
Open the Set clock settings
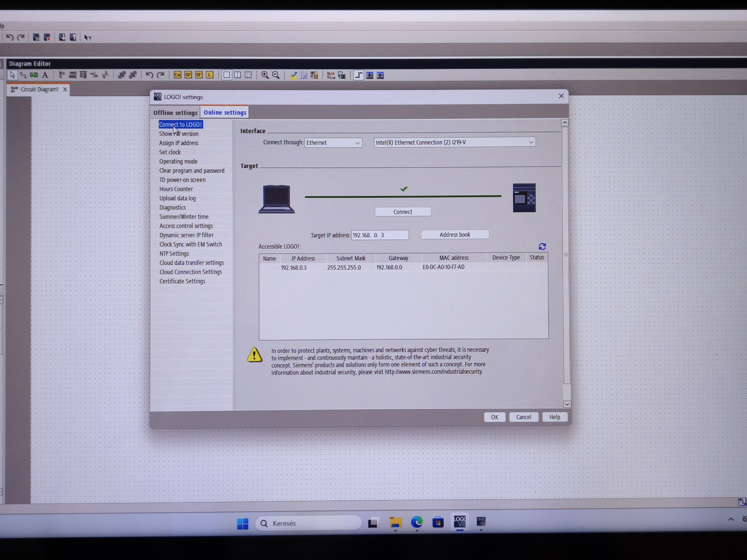click(x=170, y=152)
